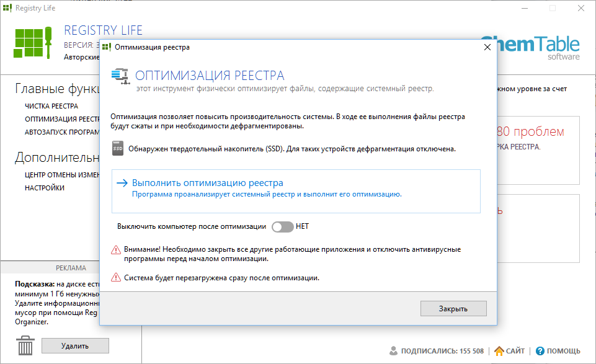Click the Registry Life title bar app icon
This screenshot has width=596, height=364.
[7, 8]
